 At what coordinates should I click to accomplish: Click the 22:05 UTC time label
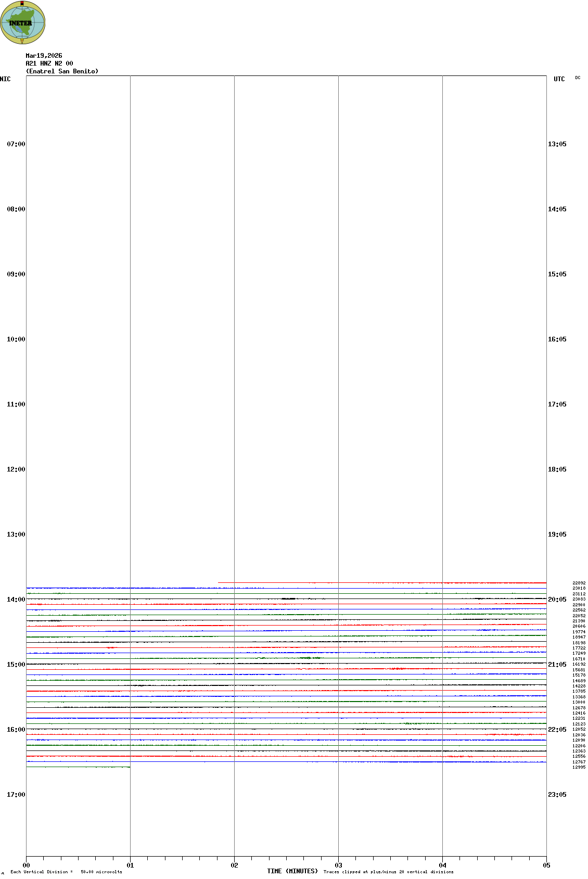tap(557, 730)
